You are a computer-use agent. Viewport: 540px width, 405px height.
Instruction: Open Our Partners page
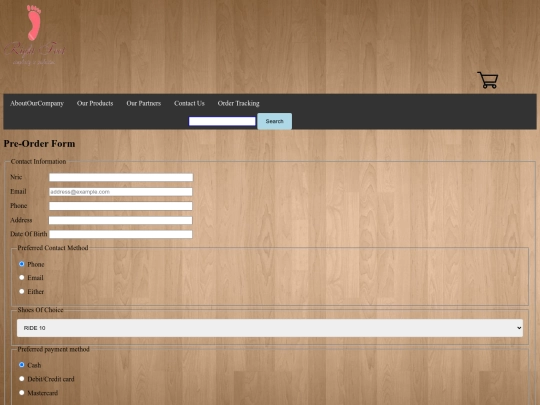pos(144,103)
